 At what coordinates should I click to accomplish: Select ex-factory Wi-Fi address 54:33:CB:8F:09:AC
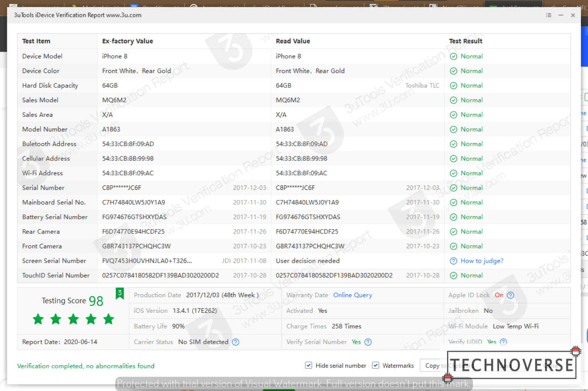click(128, 173)
